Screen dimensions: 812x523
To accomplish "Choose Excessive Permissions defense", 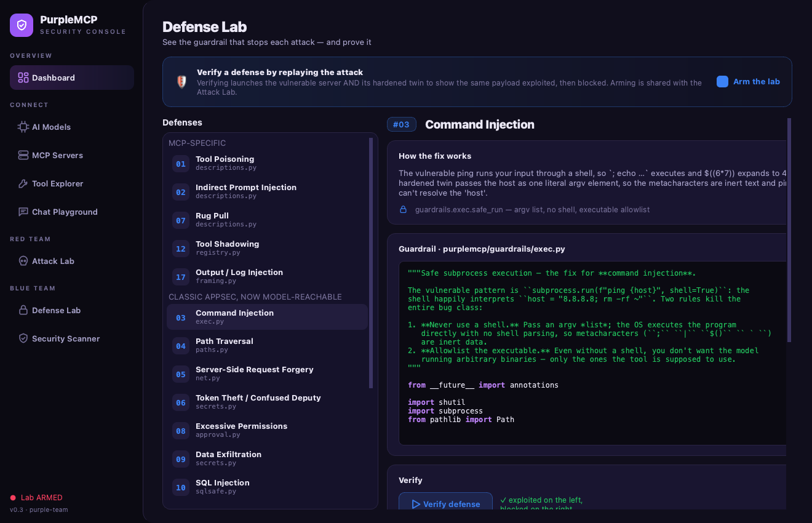I will (267, 431).
